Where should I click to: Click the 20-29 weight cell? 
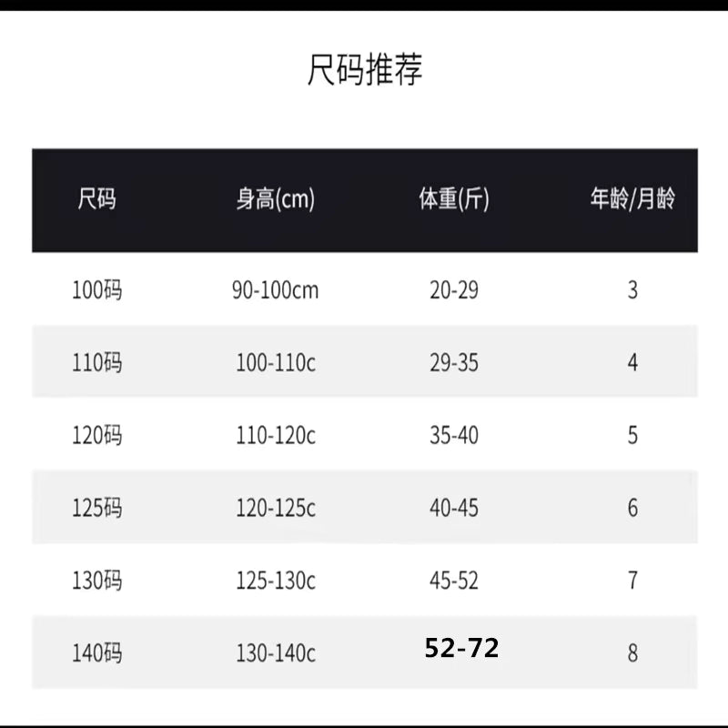pyautogui.click(x=453, y=290)
